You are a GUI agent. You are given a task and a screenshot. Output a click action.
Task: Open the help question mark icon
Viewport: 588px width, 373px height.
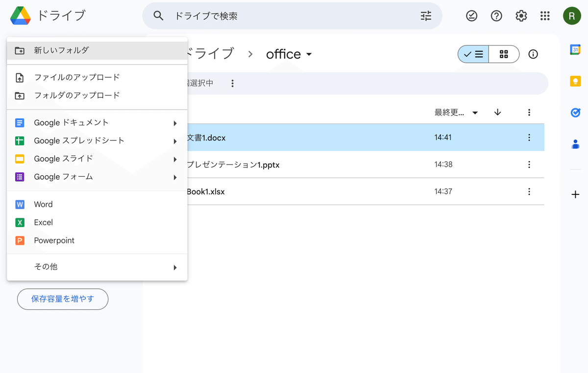click(x=496, y=16)
